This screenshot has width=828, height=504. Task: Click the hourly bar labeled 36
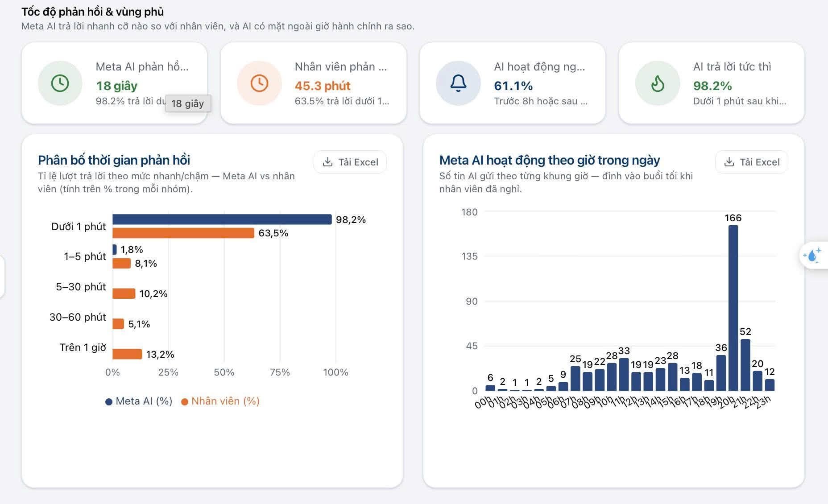[721, 373]
